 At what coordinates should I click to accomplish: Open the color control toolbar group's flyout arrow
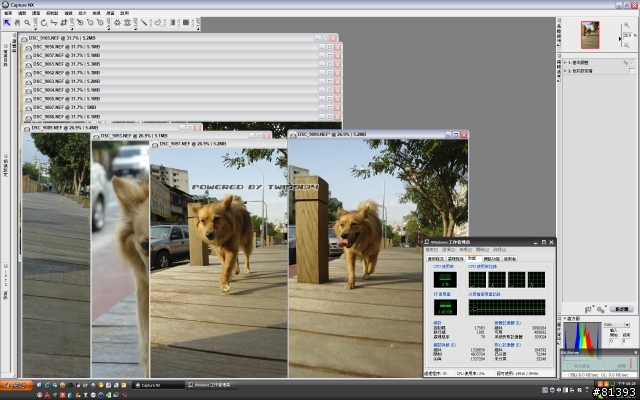coord(136,29)
